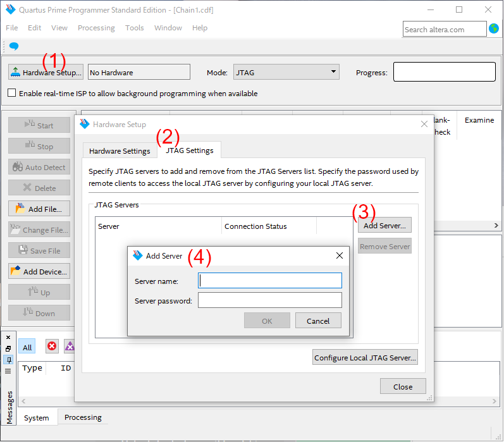Click the Progress bar
This screenshot has height=442, width=504.
click(x=444, y=71)
